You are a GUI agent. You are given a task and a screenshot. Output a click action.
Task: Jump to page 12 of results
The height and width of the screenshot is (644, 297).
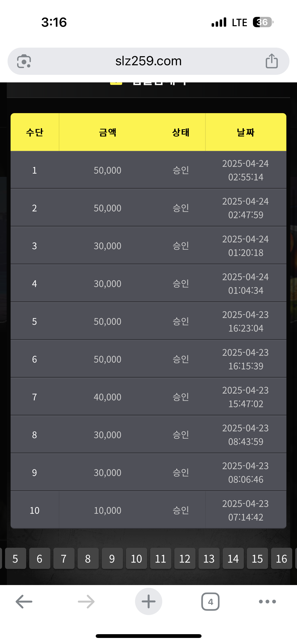185,559
